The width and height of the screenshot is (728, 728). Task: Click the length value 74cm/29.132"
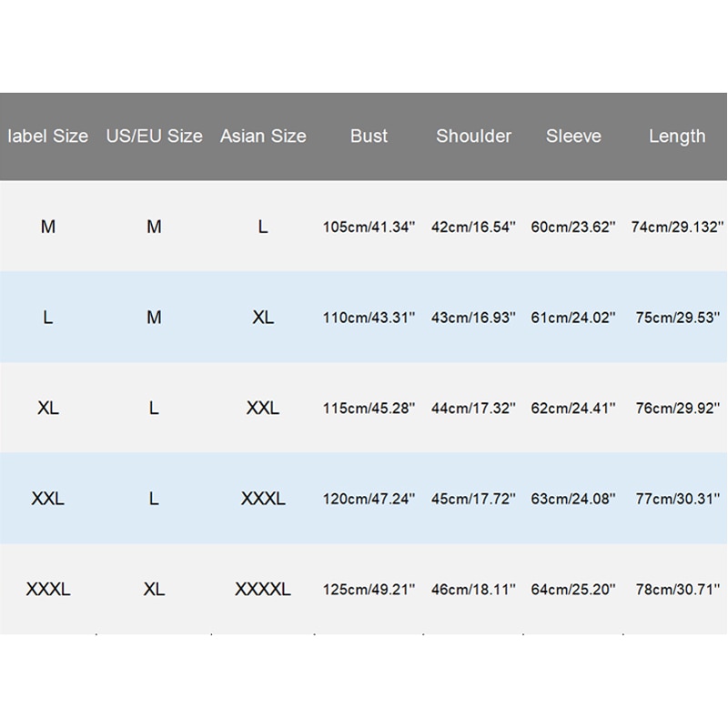coord(677,227)
